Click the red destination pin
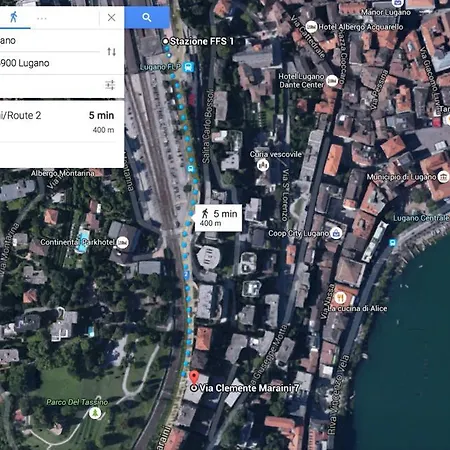This screenshot has width=450, height=450. (194, 378)
